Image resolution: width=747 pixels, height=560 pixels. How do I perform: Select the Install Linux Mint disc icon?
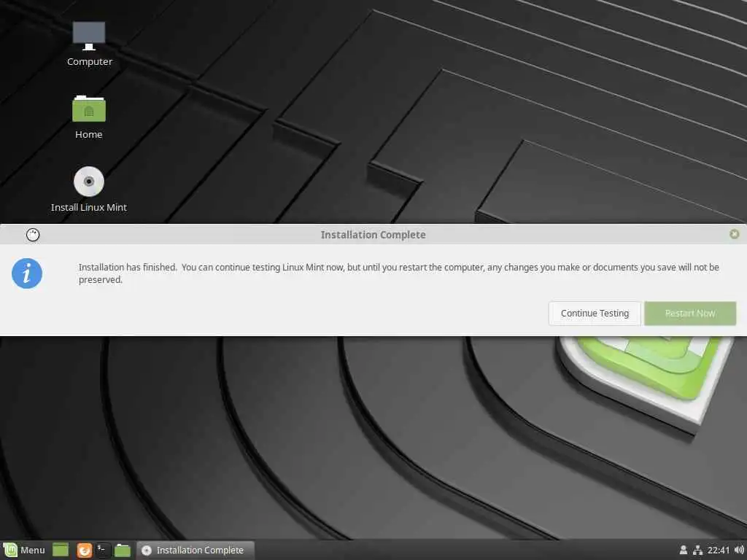tap(88, 182)
